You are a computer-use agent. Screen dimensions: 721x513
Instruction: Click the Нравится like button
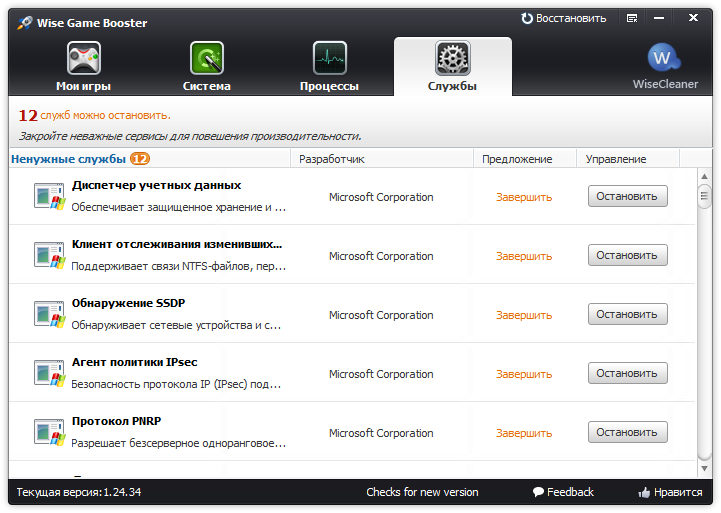[670, 492]
